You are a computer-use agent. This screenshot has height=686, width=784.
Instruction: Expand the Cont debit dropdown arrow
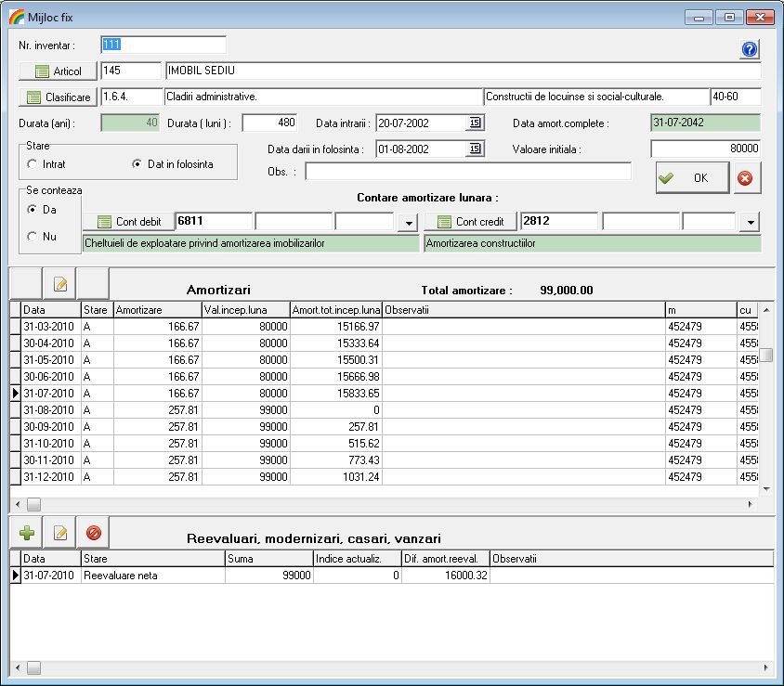coord(408,222)
